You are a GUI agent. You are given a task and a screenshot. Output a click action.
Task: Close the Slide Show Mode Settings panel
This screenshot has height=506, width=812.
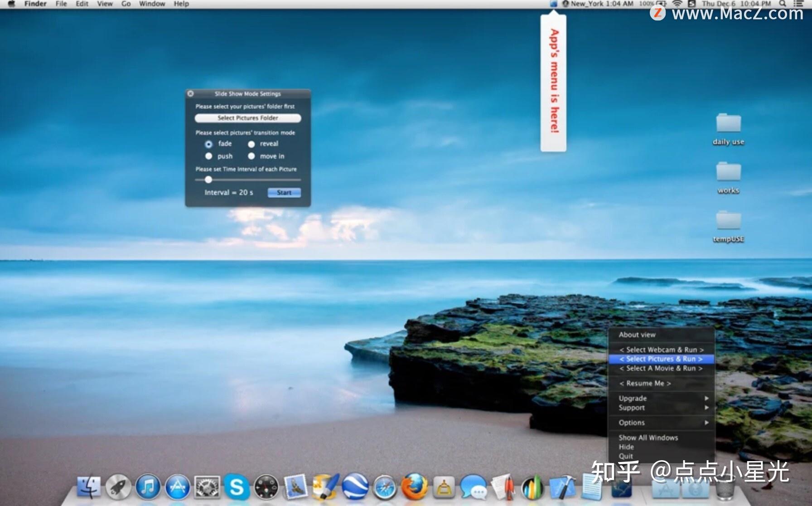191,94
